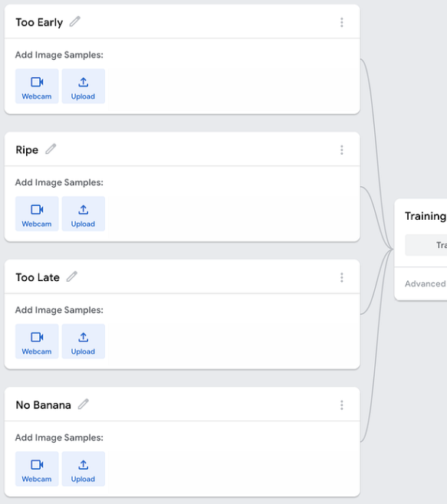The image size is (447, 504).
Task: Rename Ripe class using pencil icon
Action: tap(51, 149)
